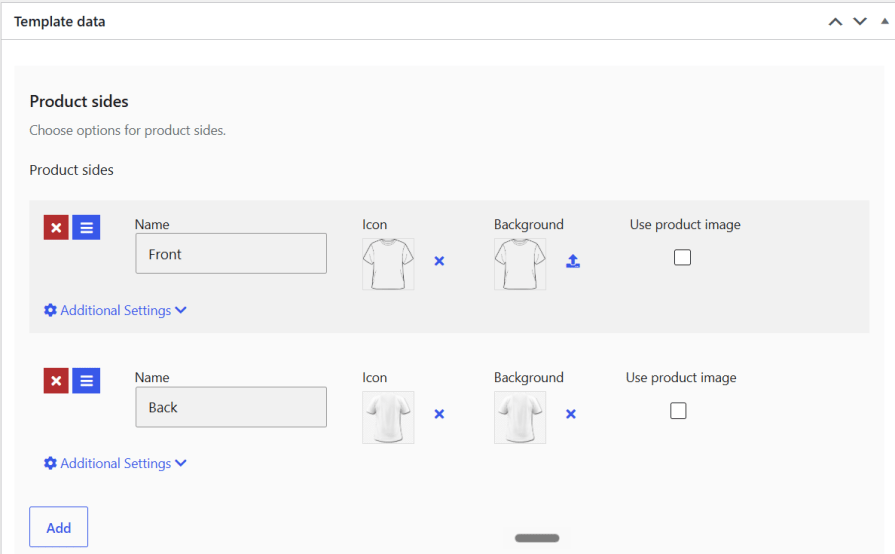Upload a background for the Front side

(573, 261)
